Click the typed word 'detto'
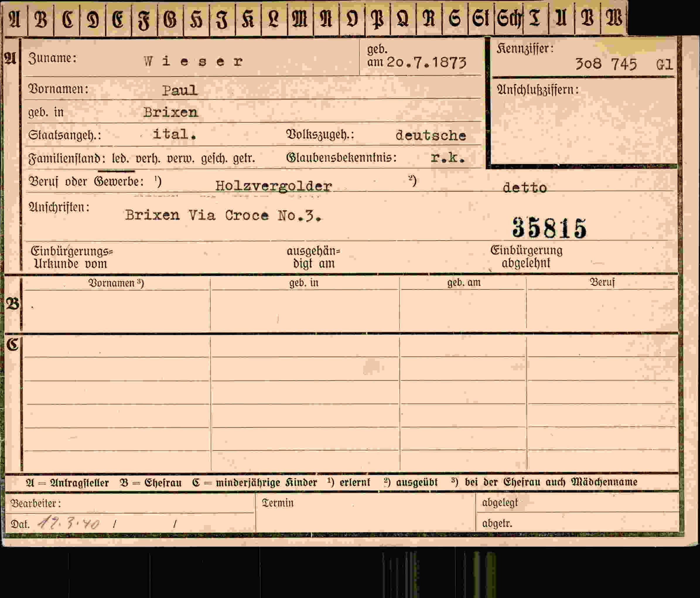The width and height of the screenshot is (700, 598). [525, 188]
